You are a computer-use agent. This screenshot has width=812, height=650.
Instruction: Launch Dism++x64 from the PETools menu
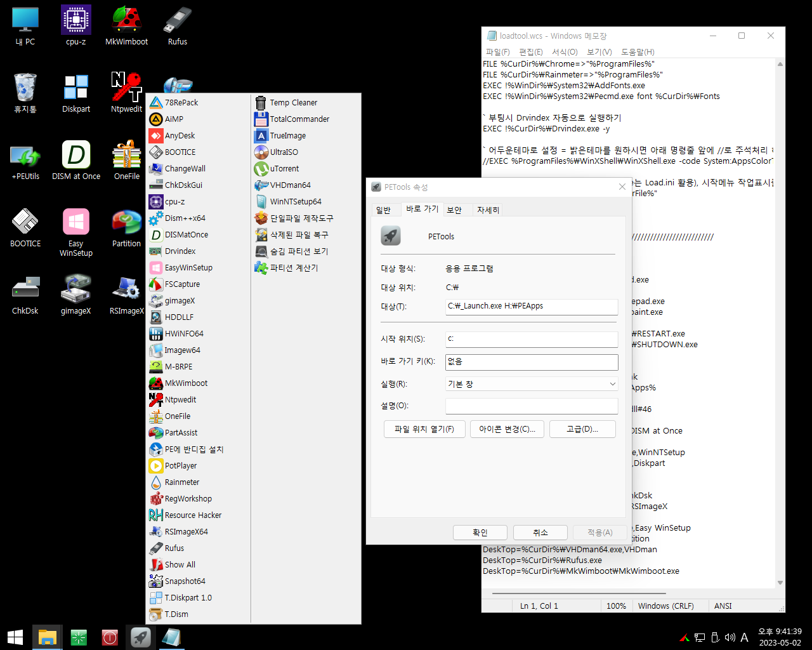pyautogui.click(x=199, y=218)
